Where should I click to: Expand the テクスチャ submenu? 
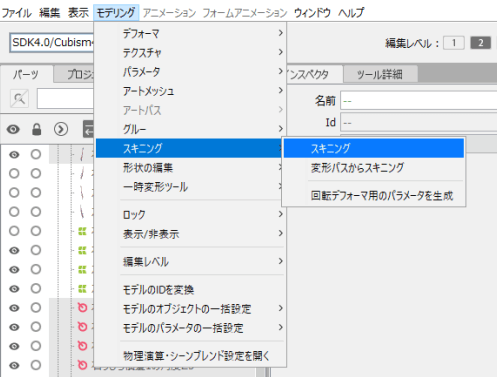[191, 52]
